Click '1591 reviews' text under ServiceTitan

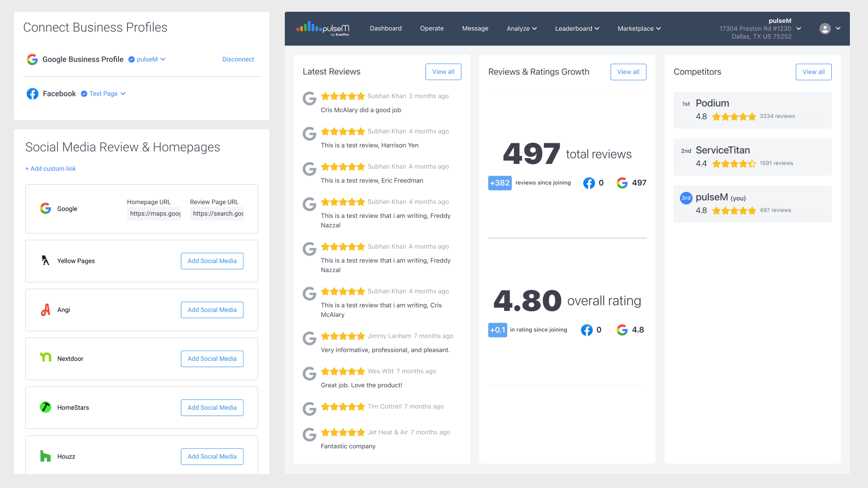[776, 163]
